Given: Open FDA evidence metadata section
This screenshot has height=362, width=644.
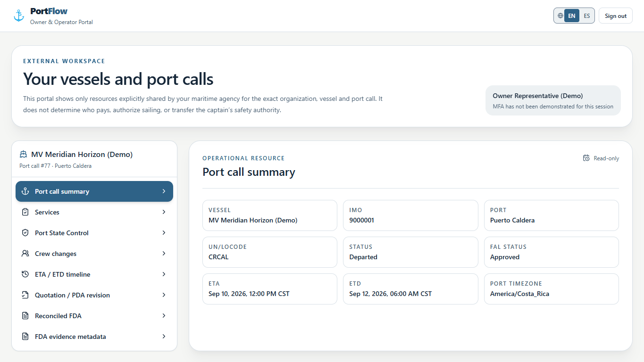Looking at the screenshot, I should pyautogui.click(x=94, y=337).
